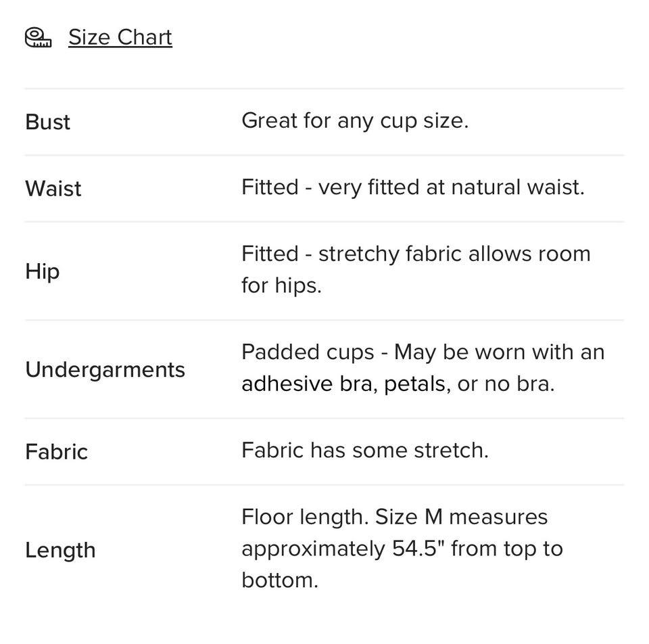Click the "for hips." line of text
Screen dimensions: 649x644
(x=281, y=285)
